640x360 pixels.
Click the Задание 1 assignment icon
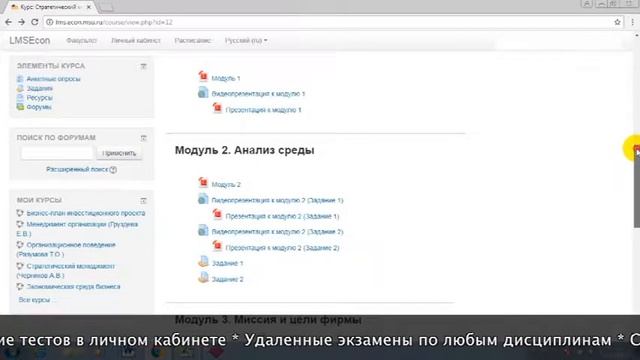(x=203, y=262)
